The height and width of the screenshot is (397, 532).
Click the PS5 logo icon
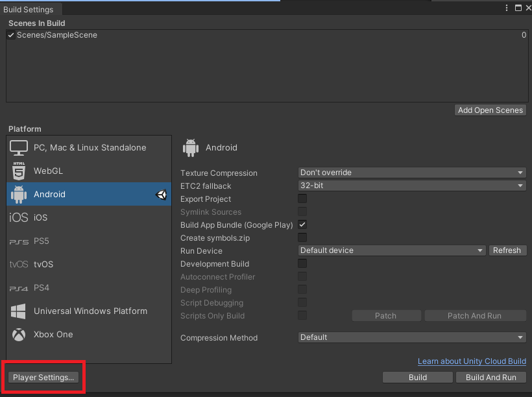click(x=19, y=241)
